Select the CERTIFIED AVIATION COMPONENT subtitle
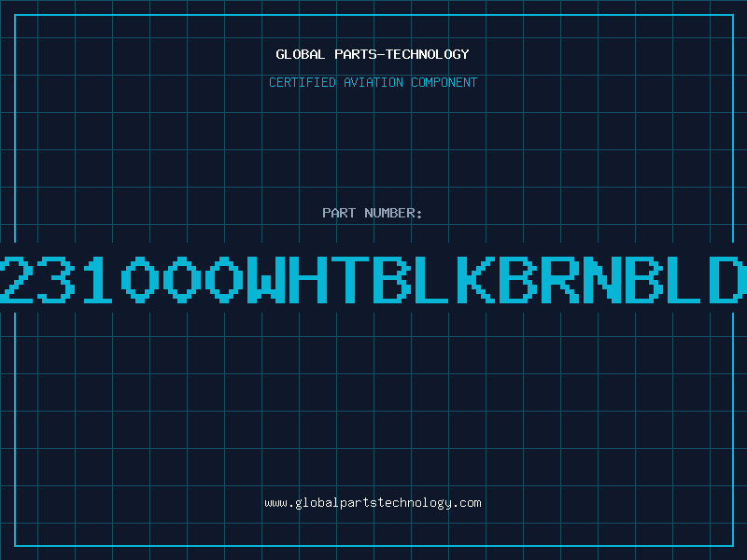This screenshot has width=747, height=560. coord(373,82)
